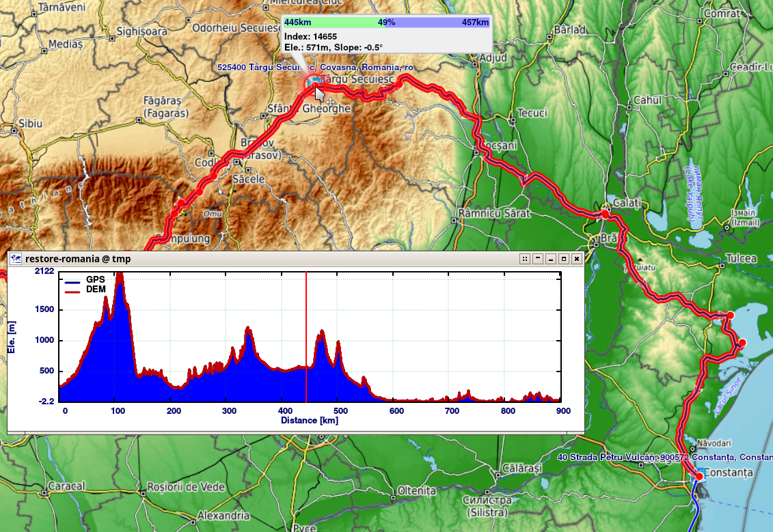Image resolution: width=773 pixels, height=532 pixels.
Task: Click the track waypoint near Brașov
Action: tap(213, 176)
